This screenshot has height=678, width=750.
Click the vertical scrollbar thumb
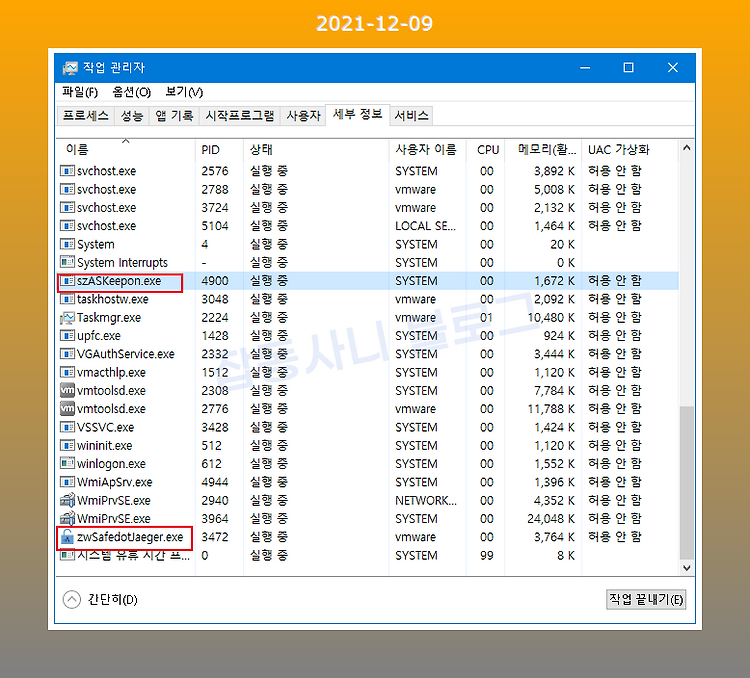click(x=686, y=482)
